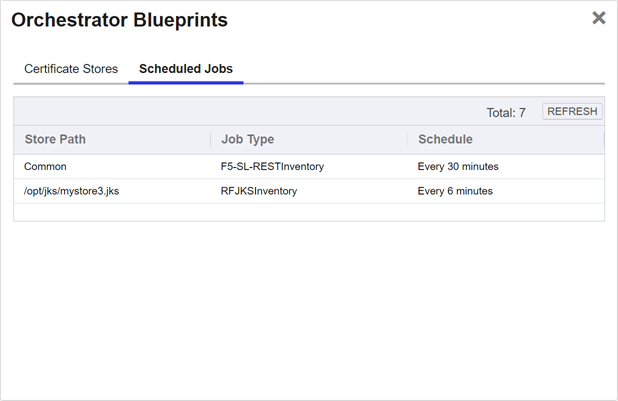
Task: Click divider between Job Type and Schedule
Action: click(x=407, y=139)
